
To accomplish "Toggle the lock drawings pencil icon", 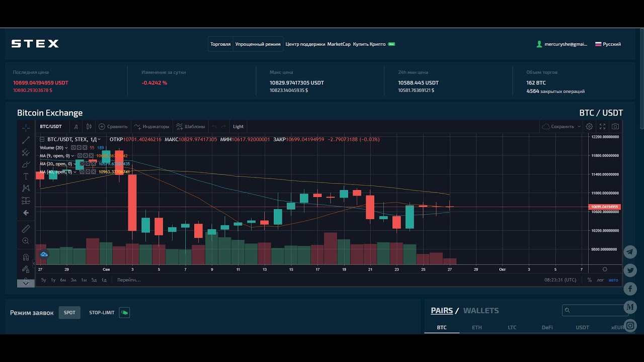I will click(26, 269).
